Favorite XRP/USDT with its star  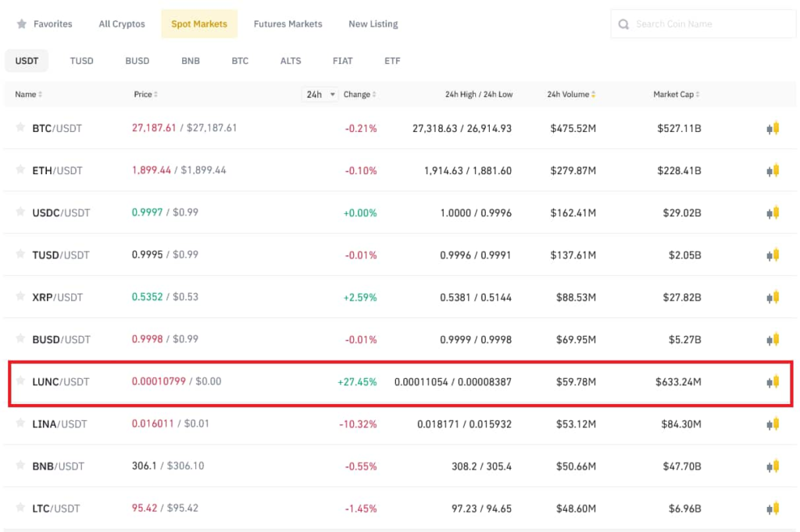click(20, 296)
